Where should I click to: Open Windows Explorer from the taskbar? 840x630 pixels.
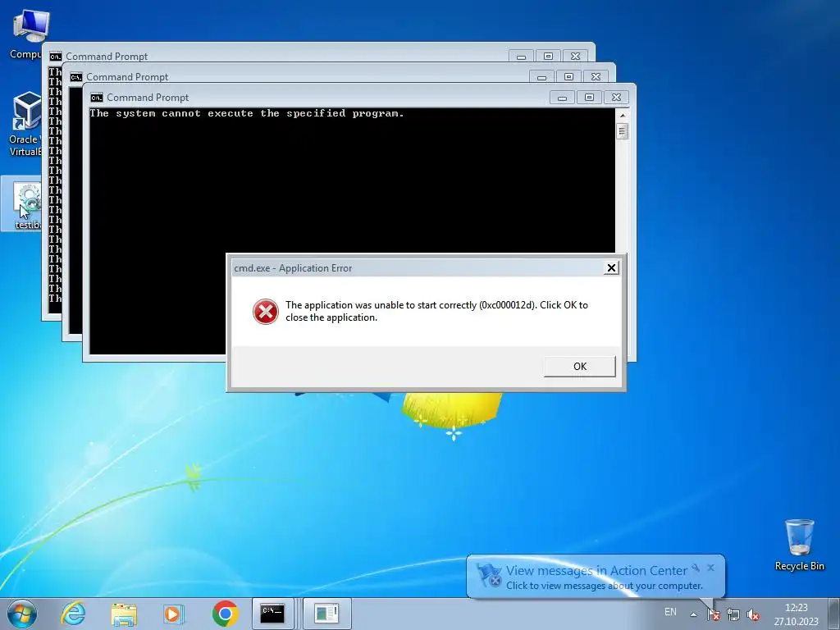[124, 614]
